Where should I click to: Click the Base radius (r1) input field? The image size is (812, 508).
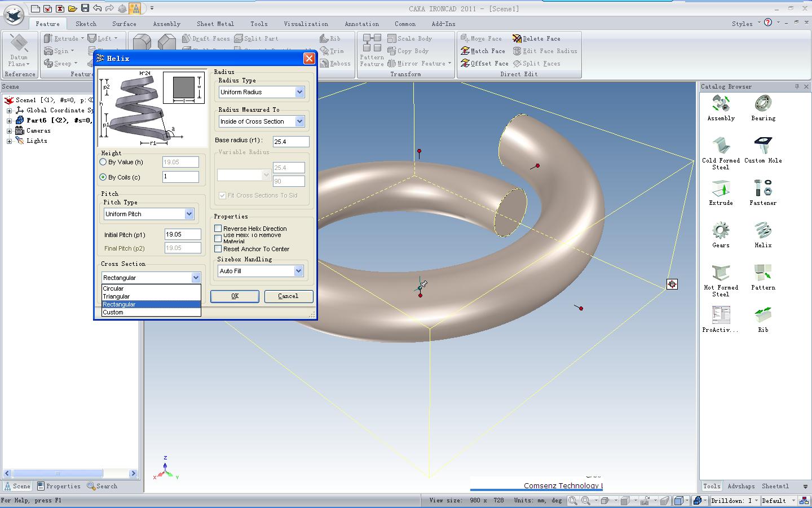click(x=291, y=142)
